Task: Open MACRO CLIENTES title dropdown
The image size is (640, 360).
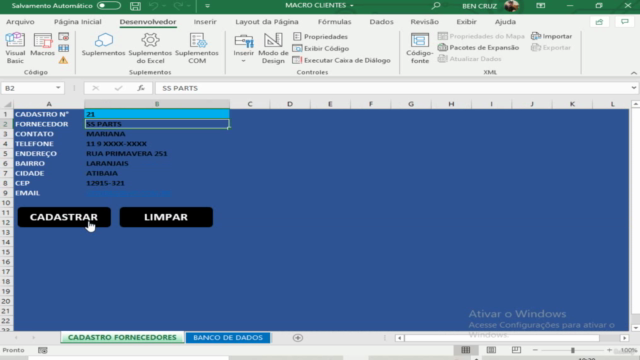Action: click(x=351, y=6)
